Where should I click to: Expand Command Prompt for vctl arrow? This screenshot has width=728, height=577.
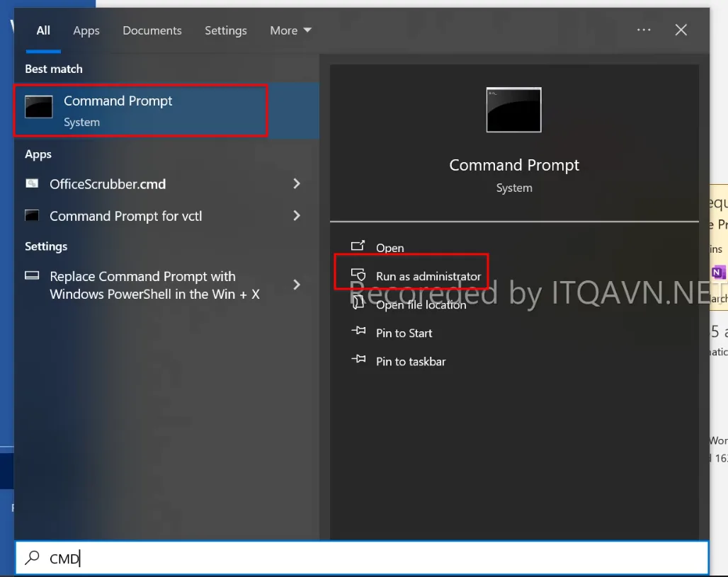(x=297, y=215)
